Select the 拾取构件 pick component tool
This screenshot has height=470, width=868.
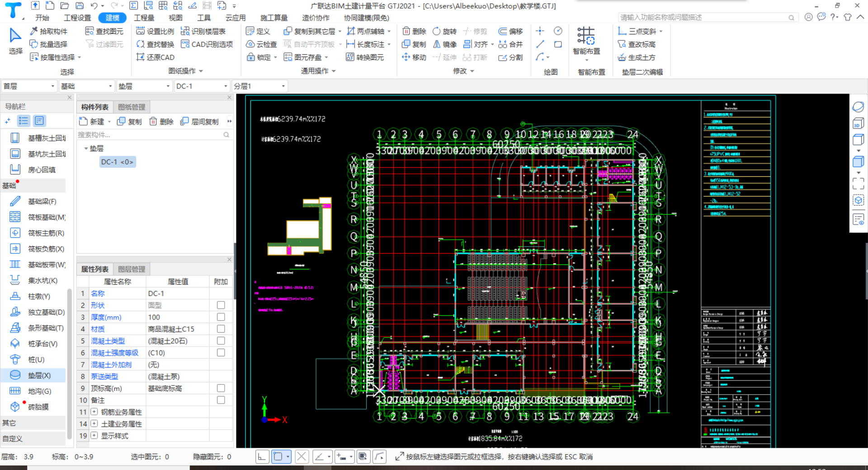pos(48,31)
